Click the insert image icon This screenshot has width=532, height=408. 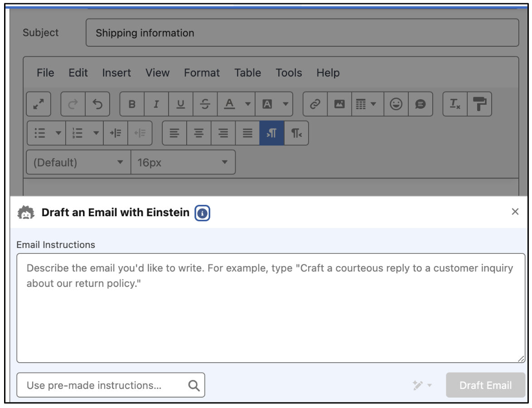pos(339,104)
